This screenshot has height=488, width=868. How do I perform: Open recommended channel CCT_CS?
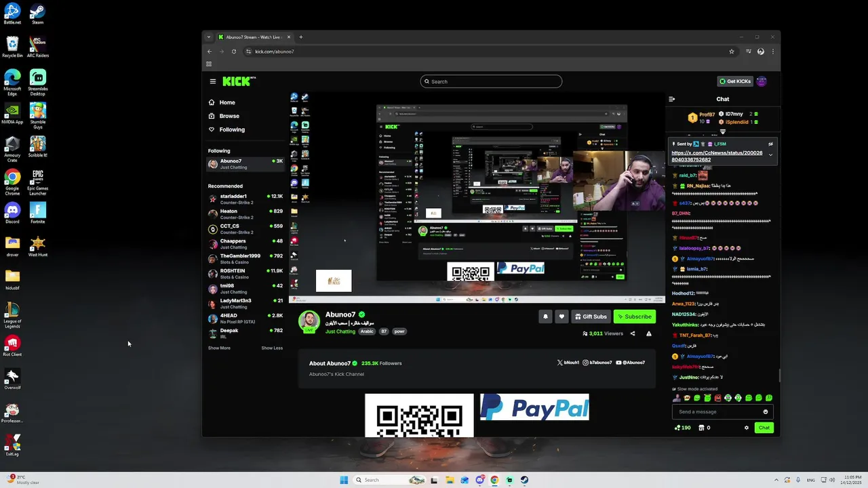point(245,229)
